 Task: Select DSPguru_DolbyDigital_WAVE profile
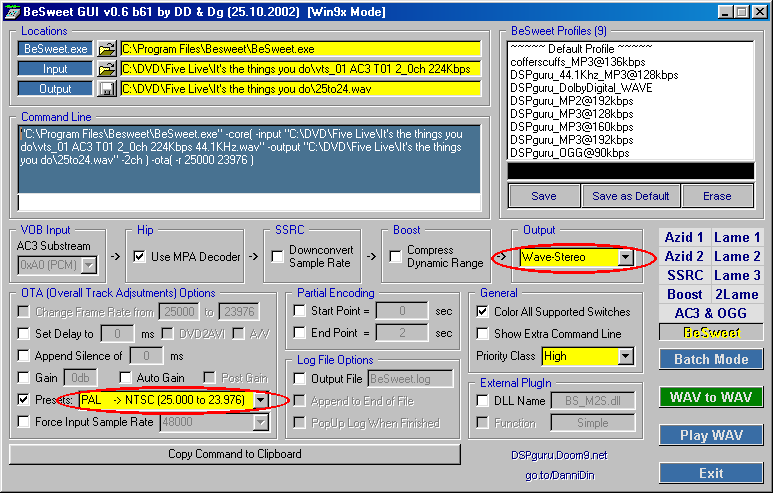tap(631, 88)
